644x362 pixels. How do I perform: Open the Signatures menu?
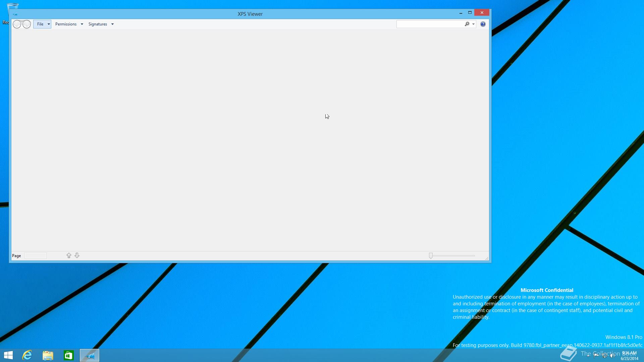98,24
